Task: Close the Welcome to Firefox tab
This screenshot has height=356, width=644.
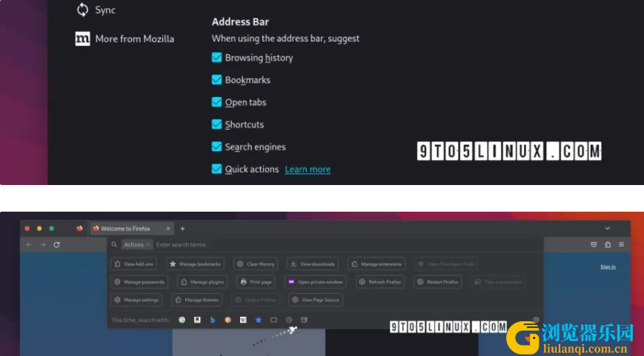Action: point(168,229)
